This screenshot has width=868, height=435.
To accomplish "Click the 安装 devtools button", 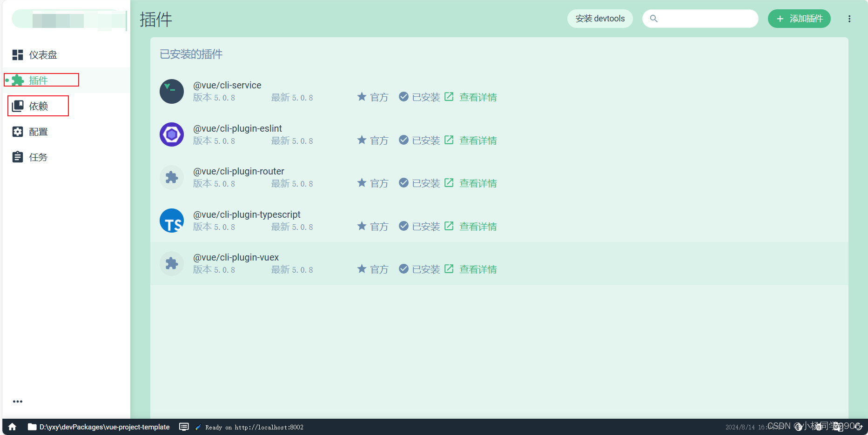I will [x=599, y=19].
